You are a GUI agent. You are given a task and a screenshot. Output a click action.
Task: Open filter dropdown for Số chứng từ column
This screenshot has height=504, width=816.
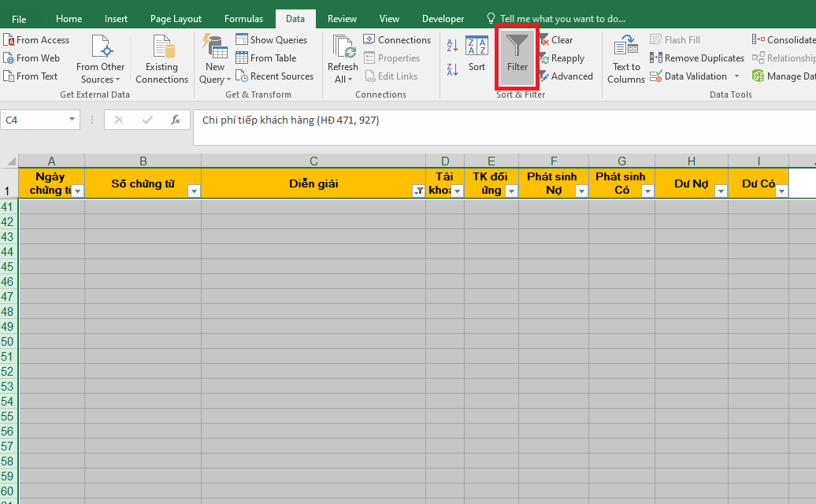194,191
